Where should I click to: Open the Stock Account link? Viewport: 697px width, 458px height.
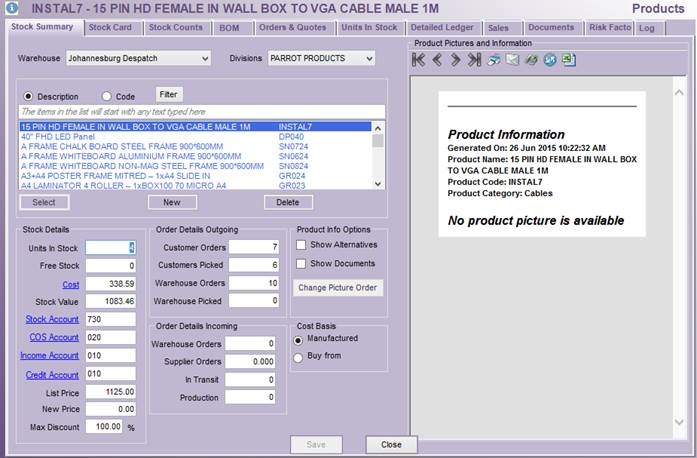coord(52,319)
